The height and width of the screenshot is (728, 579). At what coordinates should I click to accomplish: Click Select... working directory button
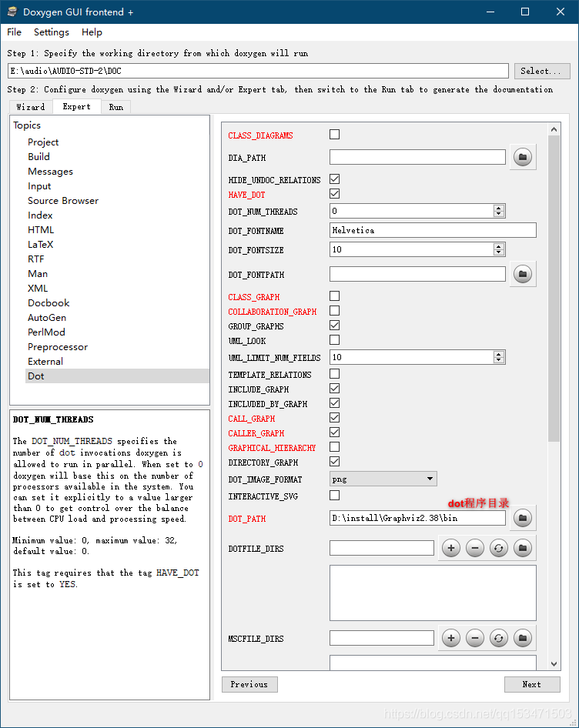(542, 71)
